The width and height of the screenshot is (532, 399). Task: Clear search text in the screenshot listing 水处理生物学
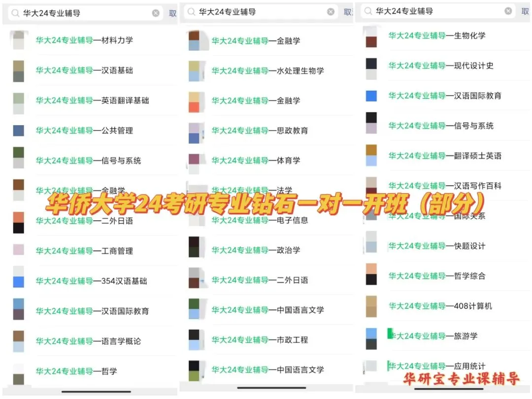[331, 12]
